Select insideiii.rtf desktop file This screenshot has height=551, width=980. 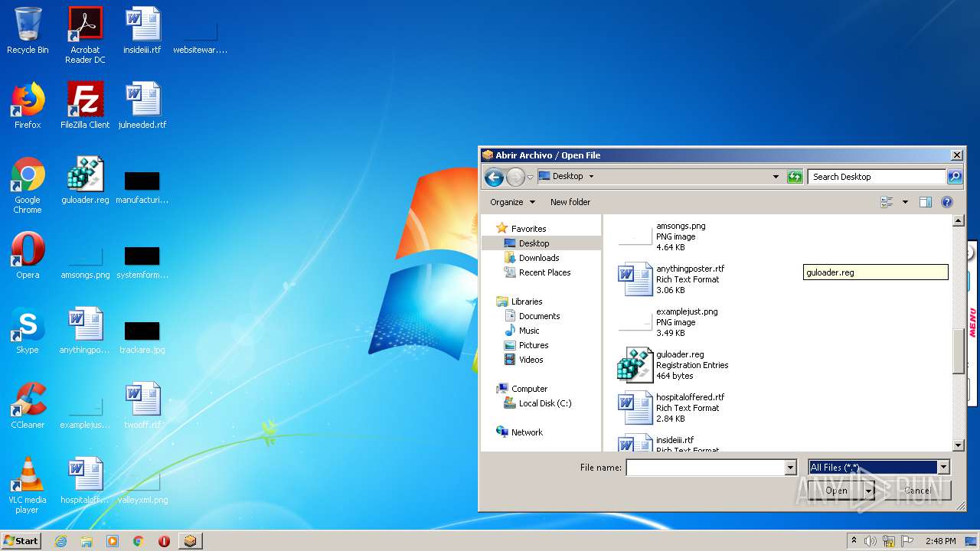[142, 32]
